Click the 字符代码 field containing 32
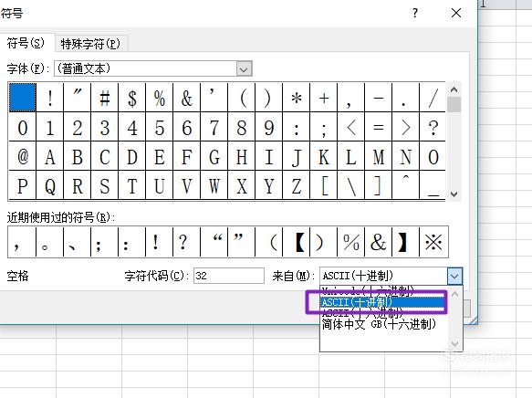This screenshot has width=532, height=398. 229,276
